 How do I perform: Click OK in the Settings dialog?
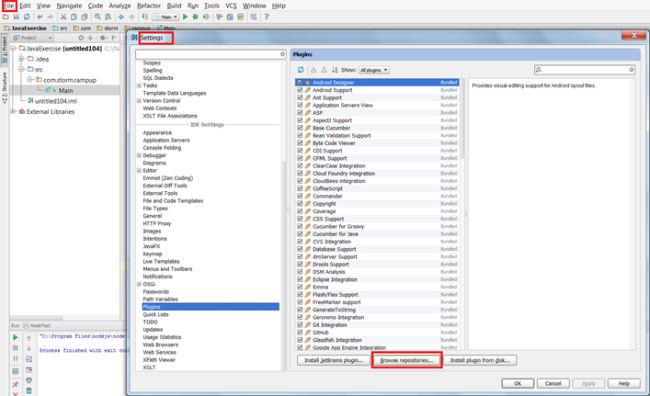(518, 384)
